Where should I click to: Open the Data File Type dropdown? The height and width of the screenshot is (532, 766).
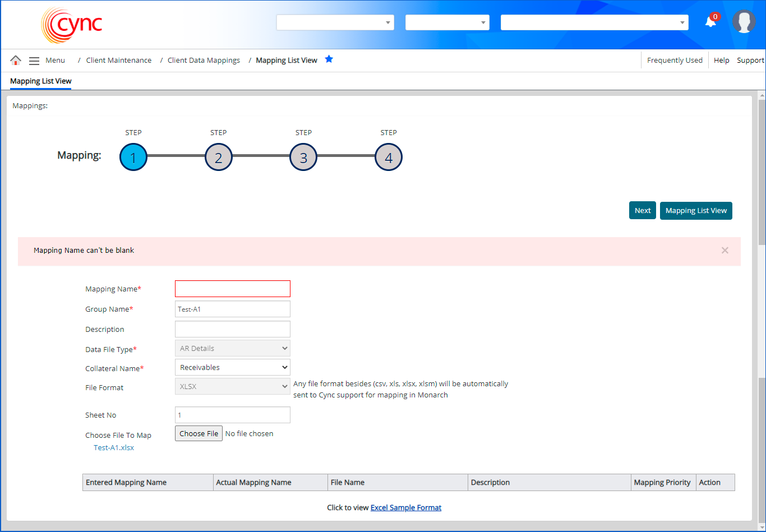pos(233,349)
